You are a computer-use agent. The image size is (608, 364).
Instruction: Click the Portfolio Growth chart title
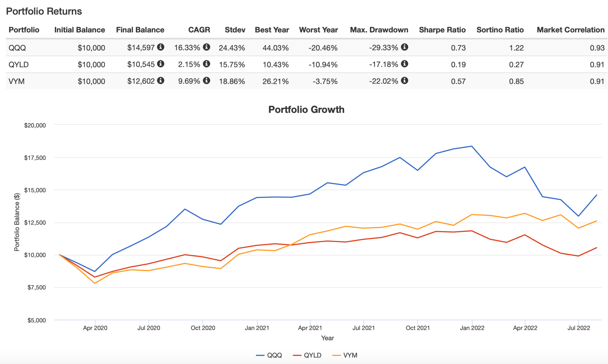[x=306, y=110]
